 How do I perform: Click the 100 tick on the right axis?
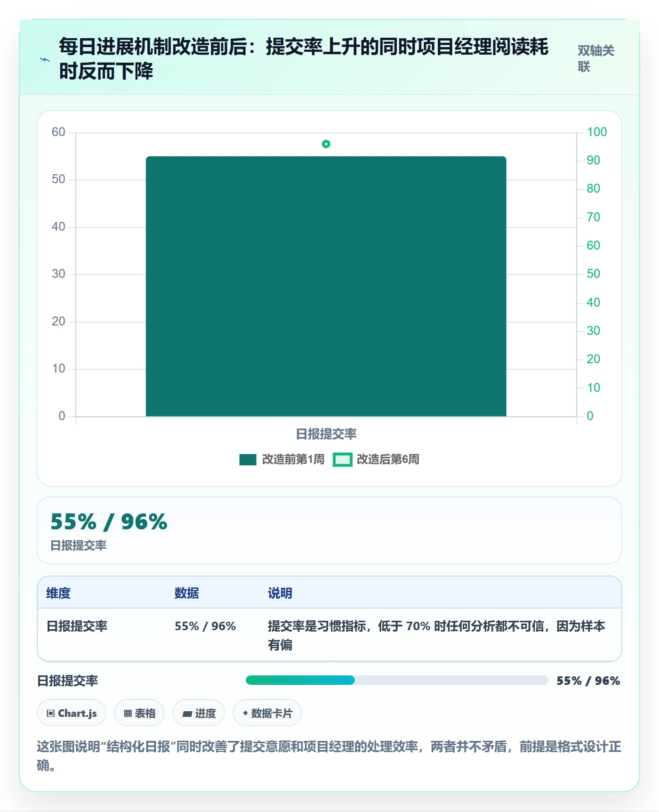click(597, 132)
